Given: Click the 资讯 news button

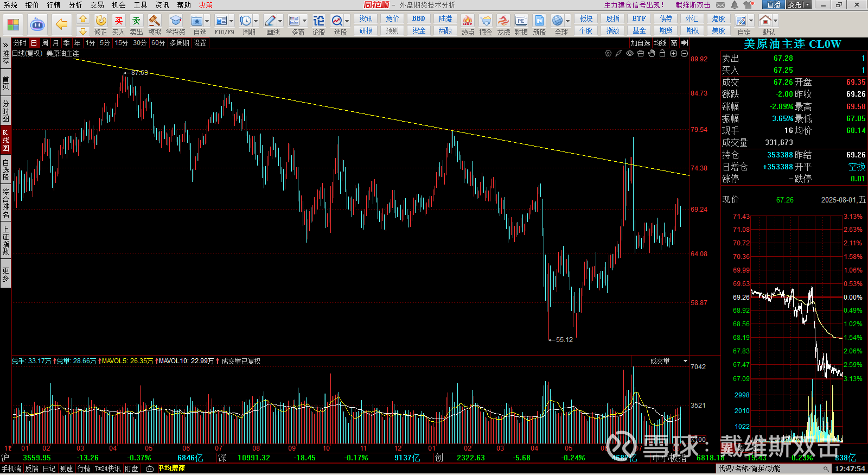Looking at the screenshot, I should pyautogui.click(x=366, y=18).
